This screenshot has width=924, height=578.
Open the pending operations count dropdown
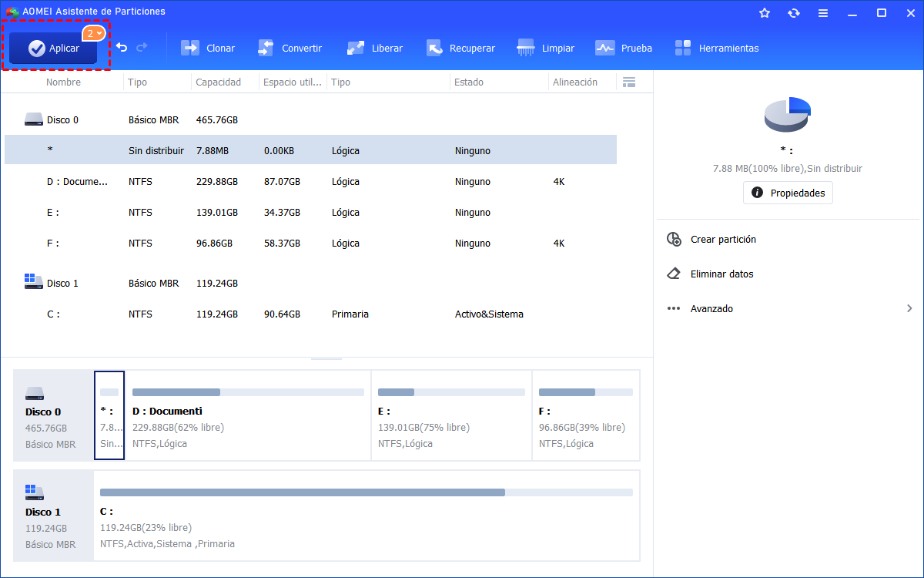point(94,34)
